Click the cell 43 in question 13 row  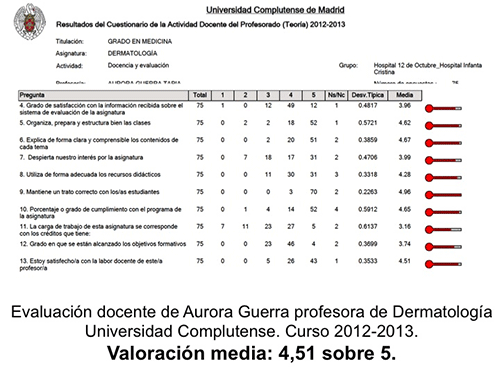(313, 261)
